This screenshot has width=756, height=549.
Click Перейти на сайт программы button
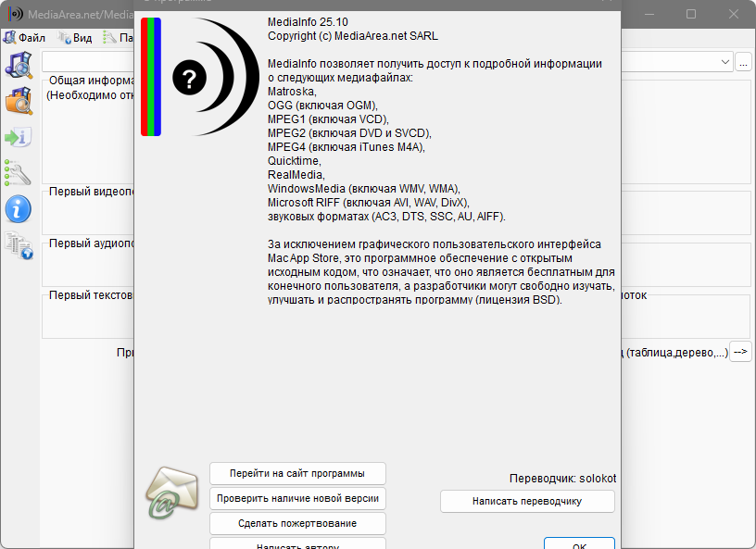coord(297,473)
